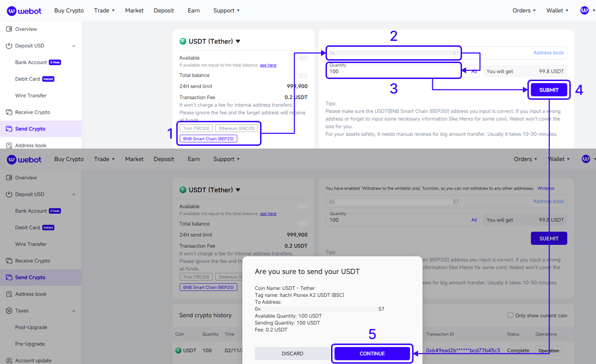Open Pre-Upgrade under Taxes
The width and height of the screenshot is (596, 364).
pos(30,344)
